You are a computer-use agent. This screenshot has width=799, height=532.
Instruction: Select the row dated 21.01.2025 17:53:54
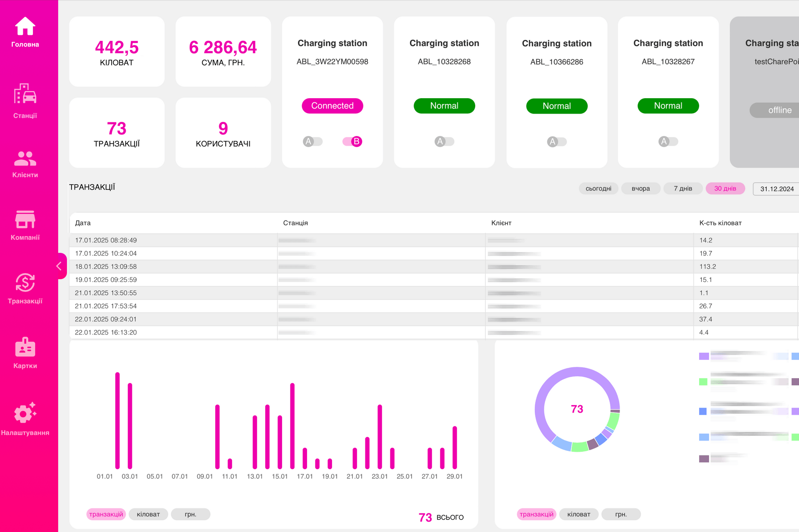(433, 306)
